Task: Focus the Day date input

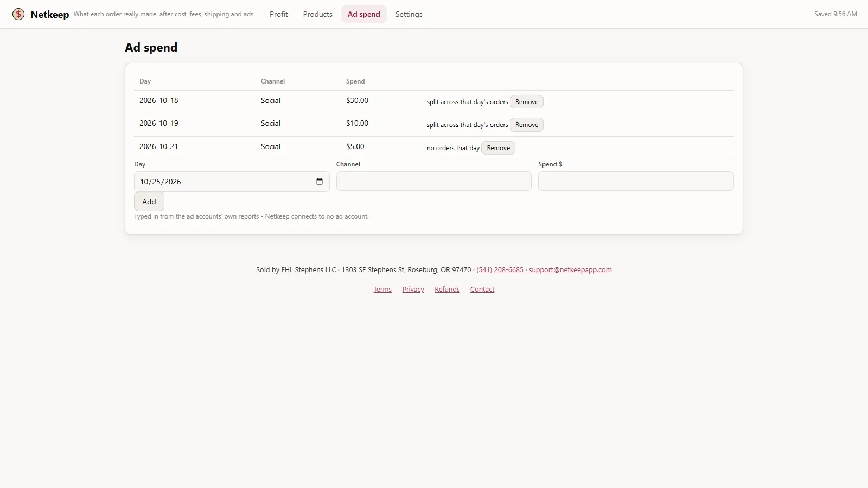Action: coord(232,182)
